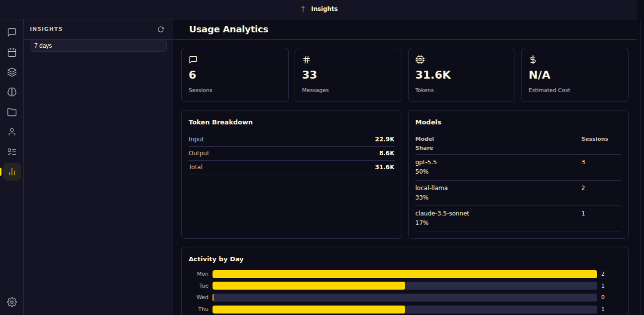Click the Estimated Cost card
644x315 pixels.
point(575,75)
